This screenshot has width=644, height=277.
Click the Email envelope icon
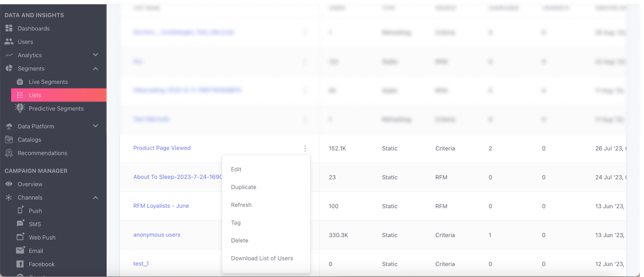(20, 250)
